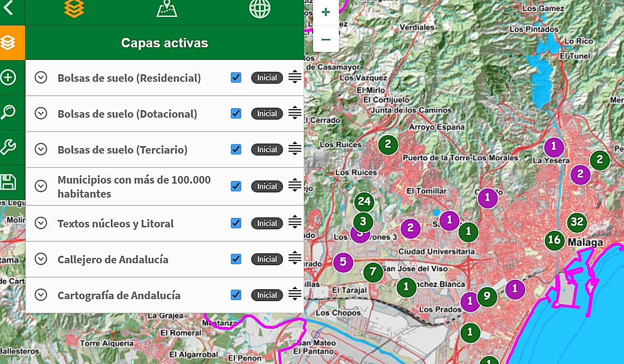Expand the Bolsas de suelo (Dotacional) layer
Viewport: 624px width, 364px height.
[x=41, y=113]
